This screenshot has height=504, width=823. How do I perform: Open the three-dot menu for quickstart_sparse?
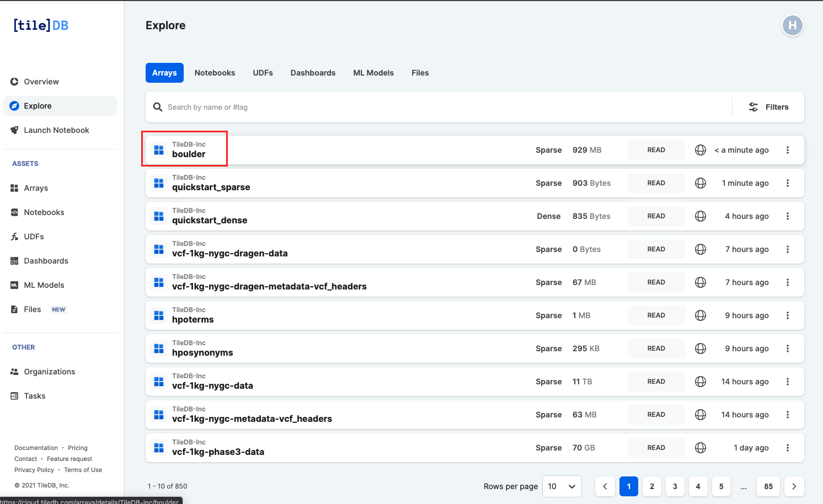(x=787, y=183)
